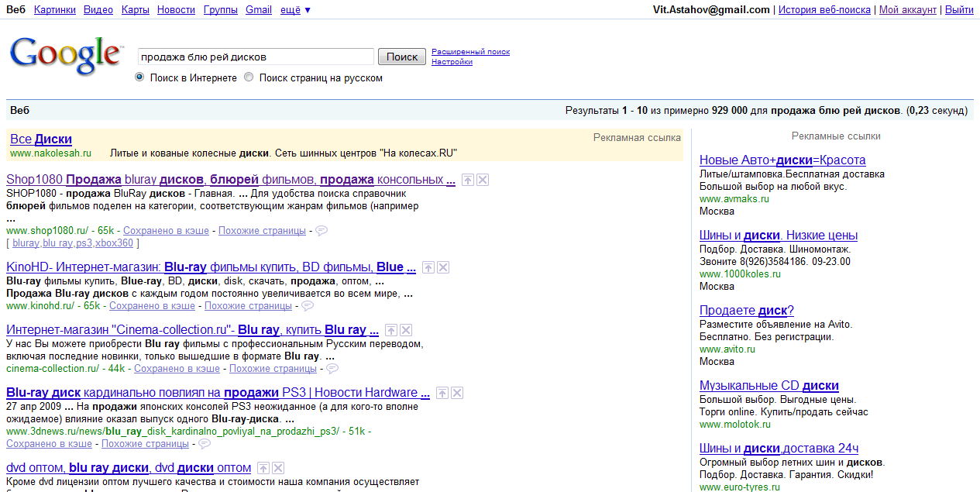Open cached copy of kinohd.ru result
This screenshot has width=980, height=492.
pos(153,306)
